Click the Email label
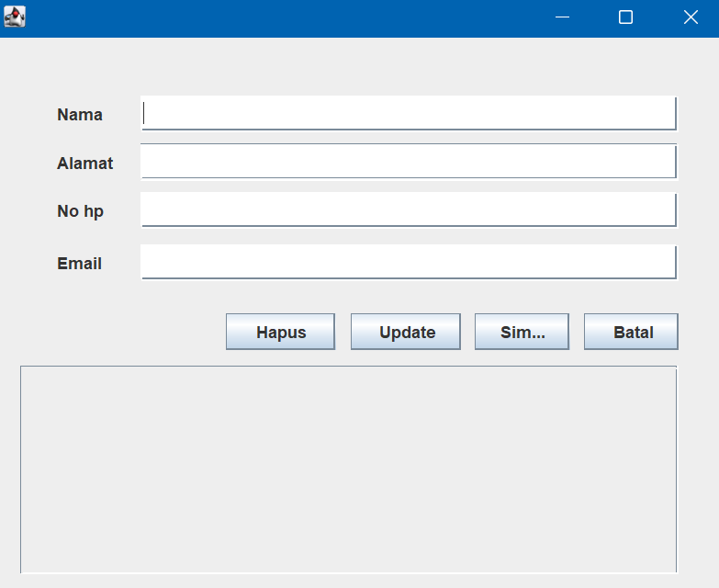The width and height of the screenshot is (719, 588). point(79,264)
